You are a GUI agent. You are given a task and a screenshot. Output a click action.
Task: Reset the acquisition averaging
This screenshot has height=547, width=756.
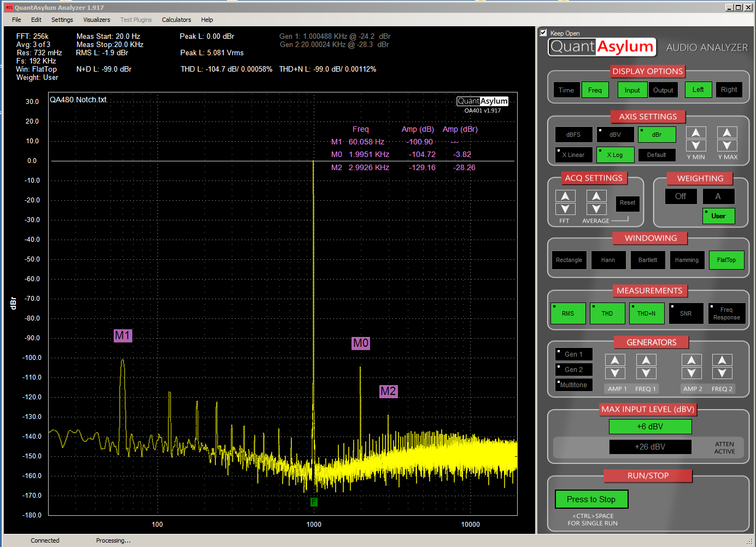(628, 203)
